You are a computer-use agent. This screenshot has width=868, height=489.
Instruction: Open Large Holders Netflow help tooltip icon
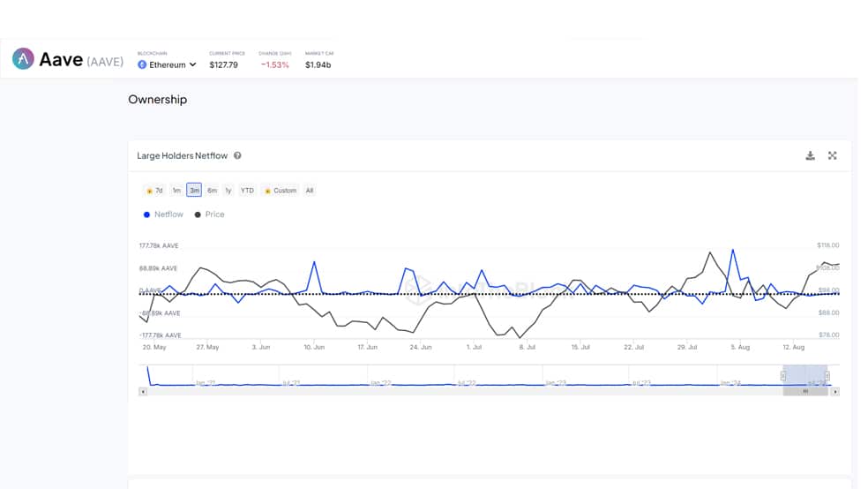[237, 155]
